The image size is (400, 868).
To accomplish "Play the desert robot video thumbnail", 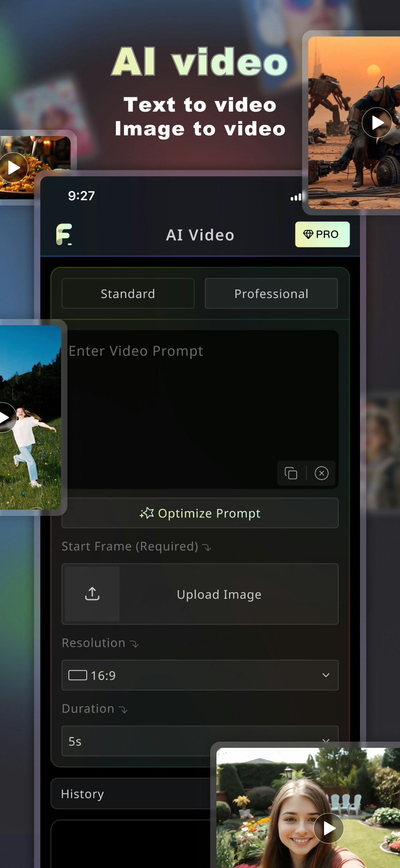I will coord(377,122).
